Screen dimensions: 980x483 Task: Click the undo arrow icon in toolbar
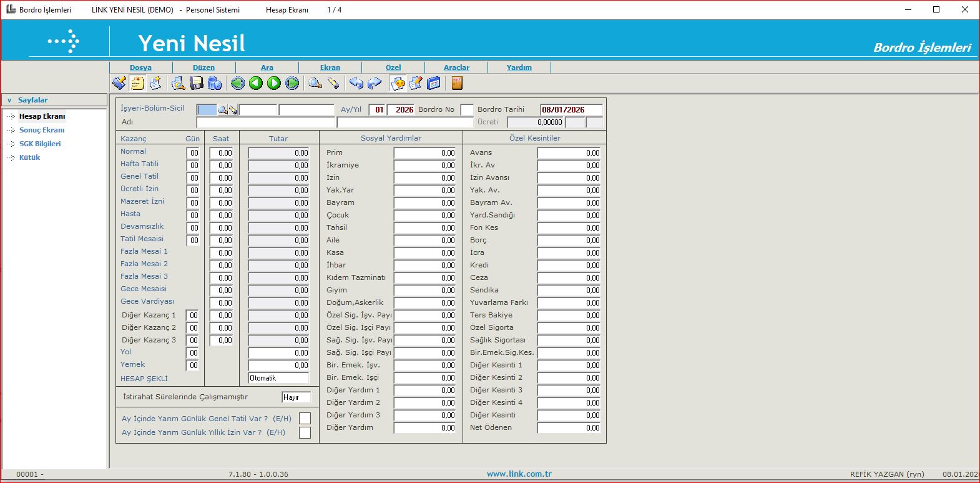(x=356, y=83)
